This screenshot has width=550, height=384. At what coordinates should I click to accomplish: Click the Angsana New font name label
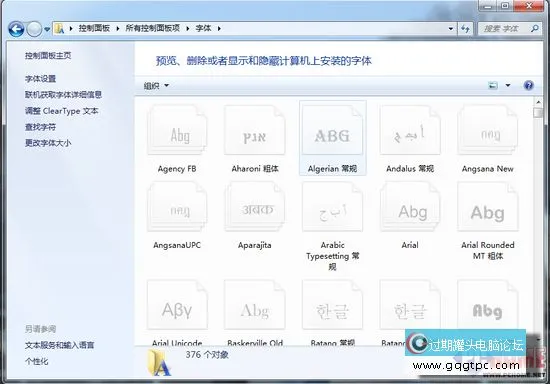[x=488, y=169]
